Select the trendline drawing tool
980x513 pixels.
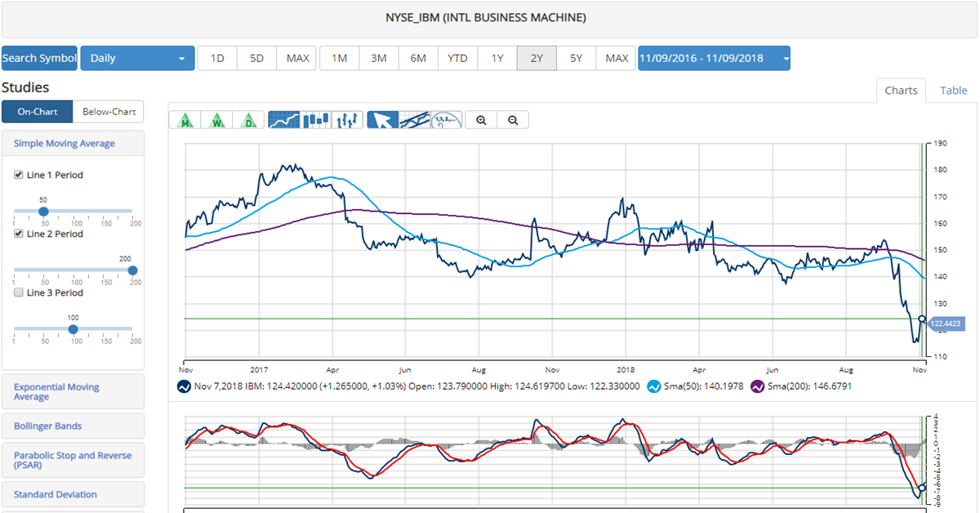pyautogui.click(x=415, y=120)
